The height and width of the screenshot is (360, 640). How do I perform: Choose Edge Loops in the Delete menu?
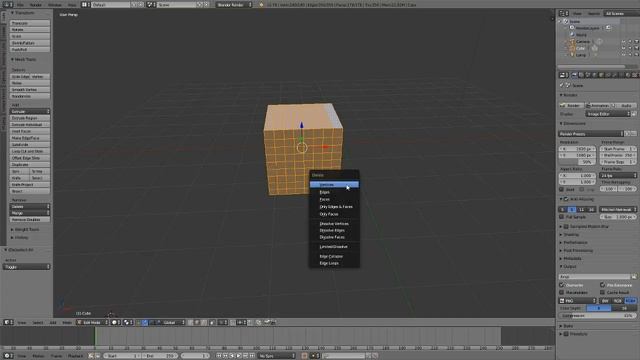point(334,264)
